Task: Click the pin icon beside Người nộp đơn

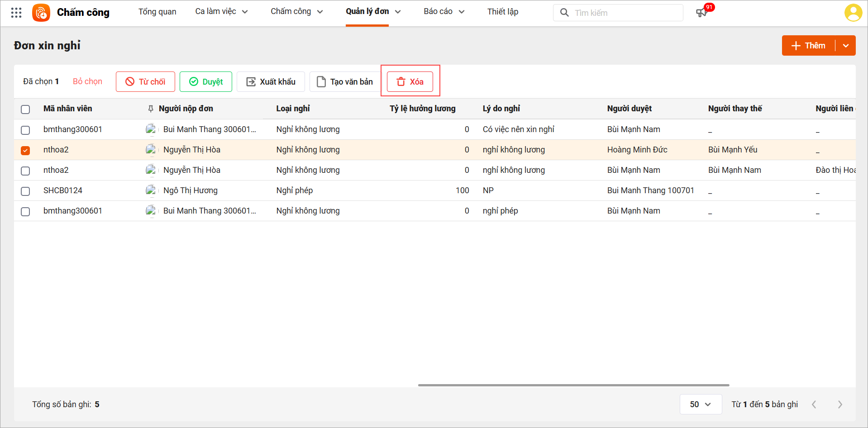Action: (151, 109)
